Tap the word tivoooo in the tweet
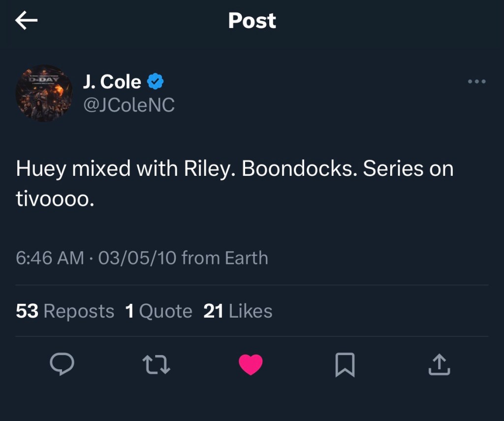Image resolution: width=504 pixels, height=421 pixels. (55, 199)
